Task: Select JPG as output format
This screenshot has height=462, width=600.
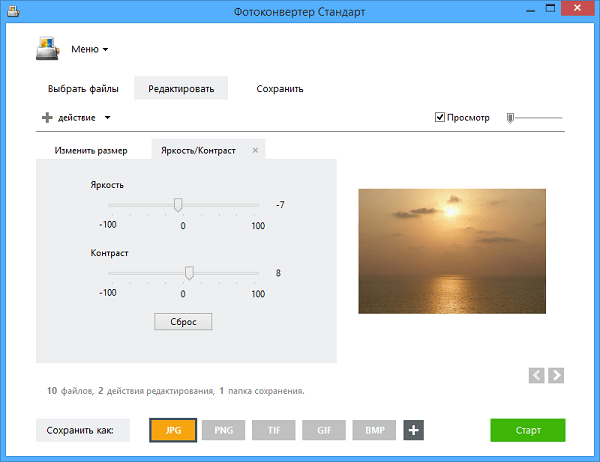Action: [x=173, y=430]
